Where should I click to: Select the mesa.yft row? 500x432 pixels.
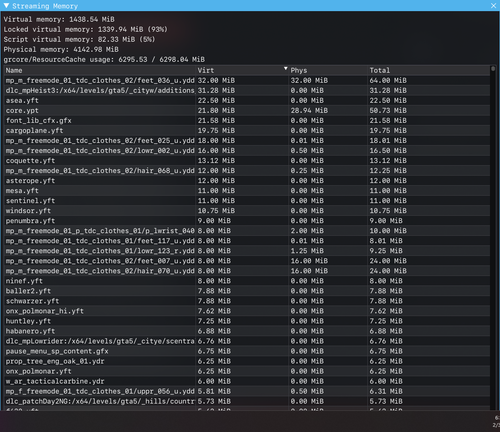tap(247, 191)
